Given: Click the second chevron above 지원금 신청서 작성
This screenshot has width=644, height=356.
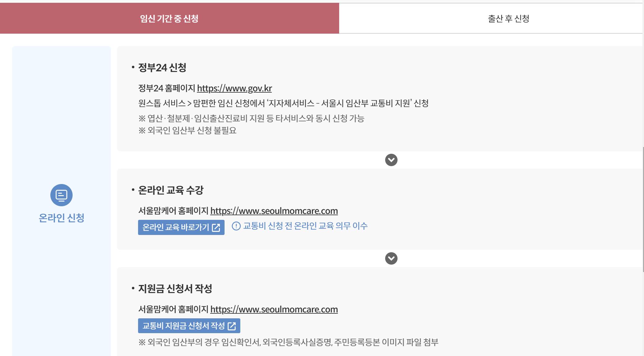Looking at the screenshot, I should point(391,259).
